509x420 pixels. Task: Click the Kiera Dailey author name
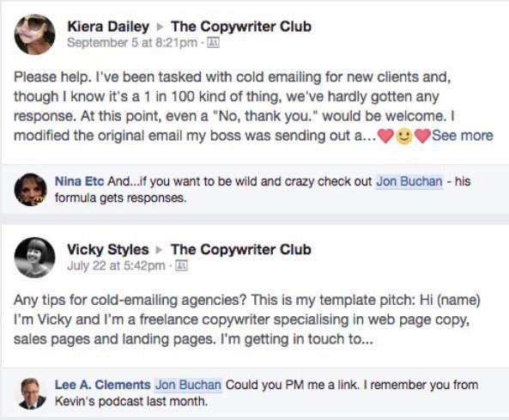(x=108, y=27)
